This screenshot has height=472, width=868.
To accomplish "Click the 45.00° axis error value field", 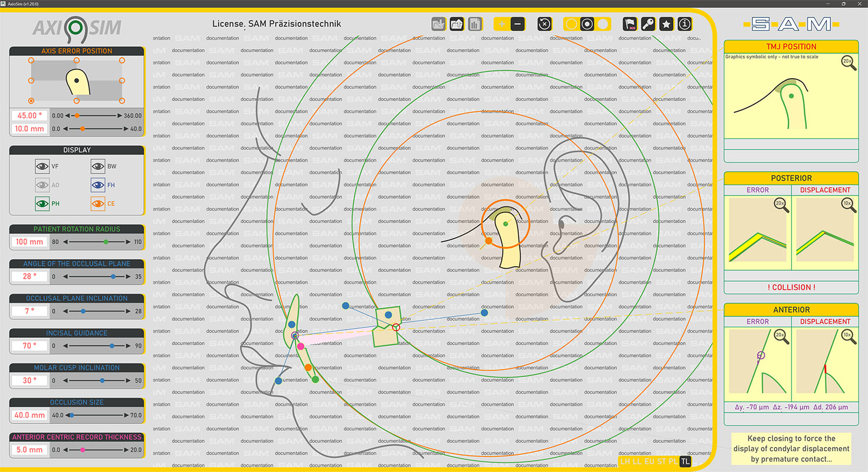I will point(29,116).
